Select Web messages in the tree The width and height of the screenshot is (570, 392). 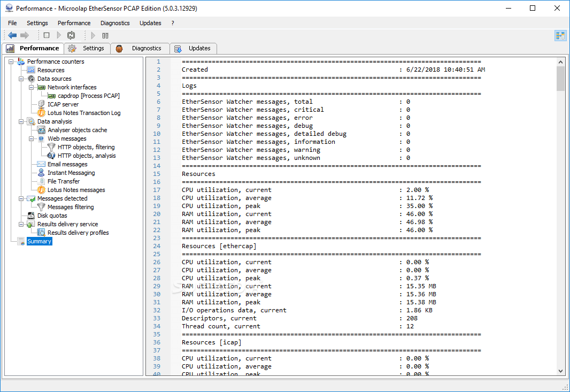[67, 139]
